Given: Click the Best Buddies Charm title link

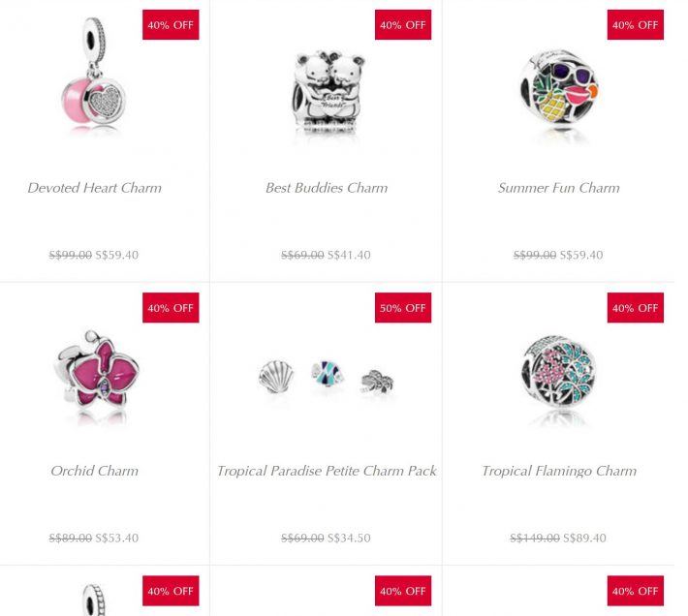Looking at the screenshot, I should [327, 188].
